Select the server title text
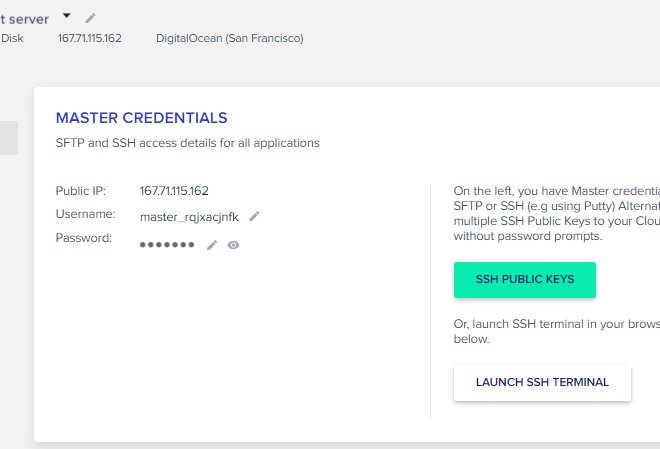Viewport: 660px width, 449px height. [24, 19]
